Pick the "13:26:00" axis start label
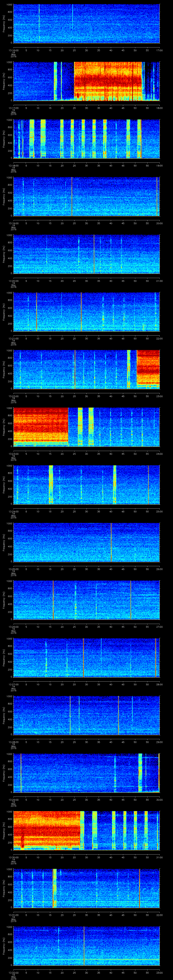173x980 pixels. coord(13,627)
